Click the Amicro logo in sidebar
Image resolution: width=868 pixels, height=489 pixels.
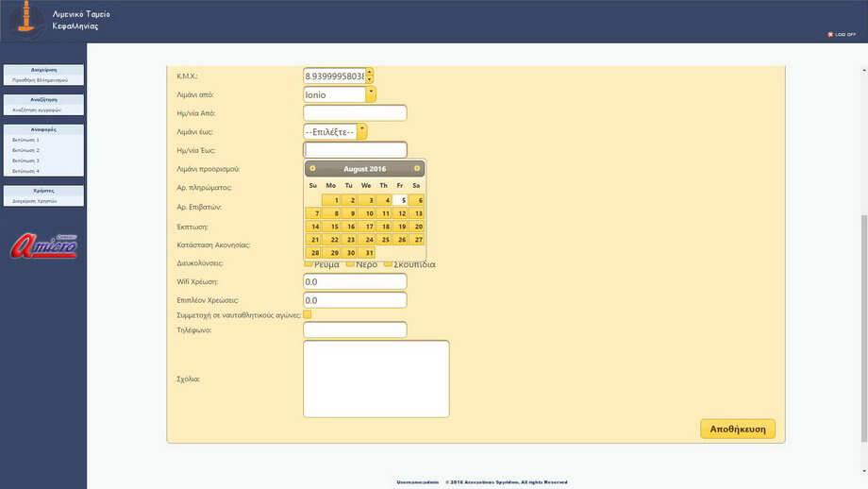pos(43,245)
